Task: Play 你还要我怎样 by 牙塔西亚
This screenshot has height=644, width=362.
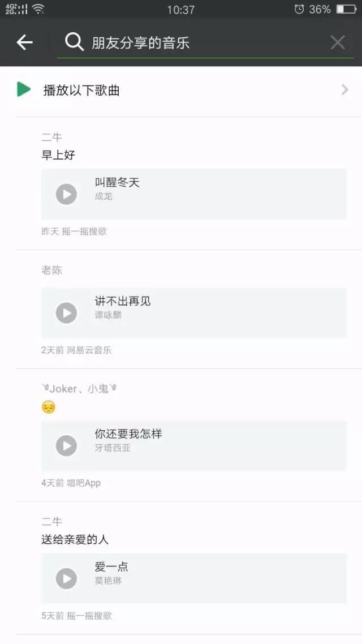Action: point(66,446)
